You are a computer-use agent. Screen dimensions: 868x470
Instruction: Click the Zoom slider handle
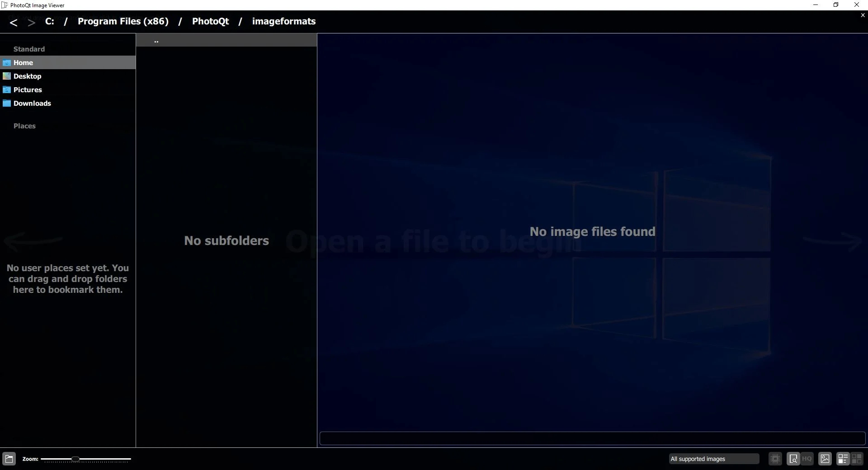(75, 459)
